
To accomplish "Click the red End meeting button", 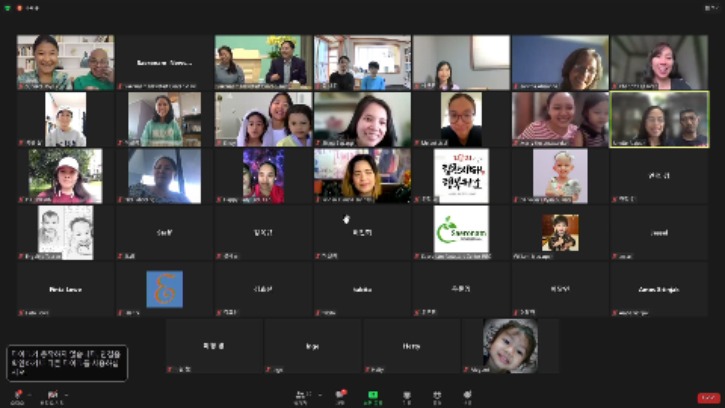I will (x=708, y=398).
